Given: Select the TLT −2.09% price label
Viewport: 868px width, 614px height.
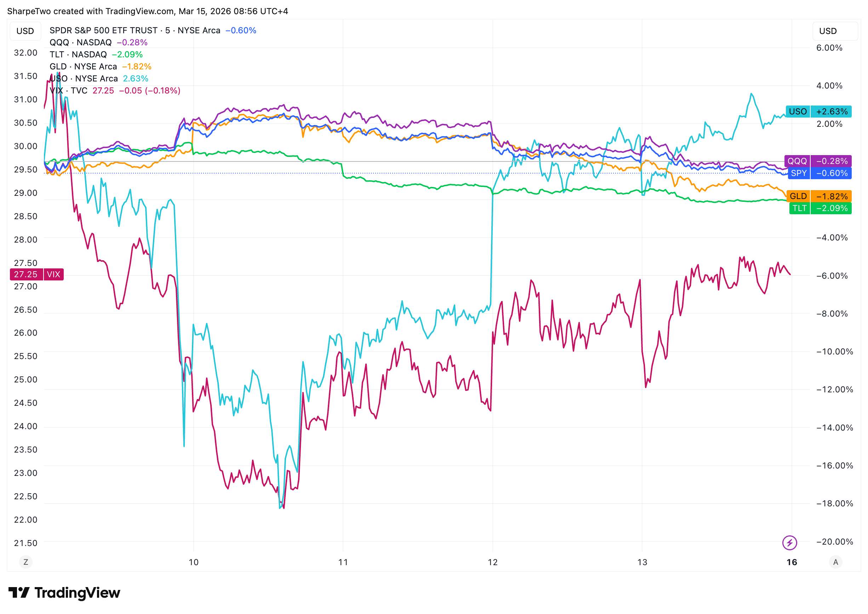Looking at the screenshot, I should click(x=820, y=208).
